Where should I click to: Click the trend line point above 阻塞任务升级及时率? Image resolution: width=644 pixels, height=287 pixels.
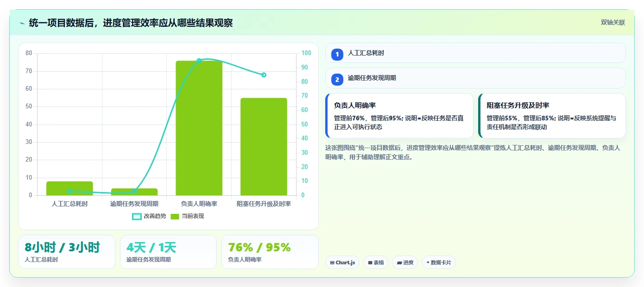(x=264, y=75)
